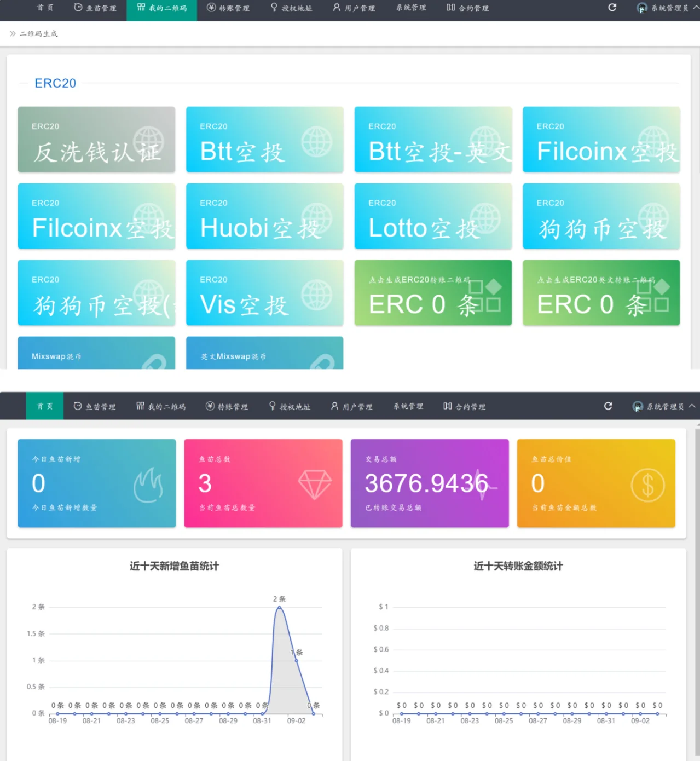This screenshot has width=700, height=761.
Task: Click the diamond icon on 鱼苗总数 card
Action: [315, 485]
